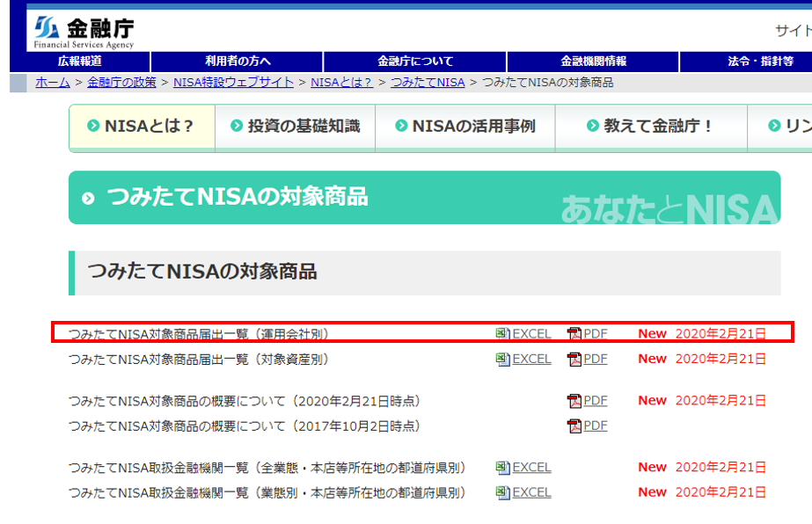The width and height of the screenshot is (812, 524).
Task: Select the 教えて金融庁！ tab
Action: (651, 127)
